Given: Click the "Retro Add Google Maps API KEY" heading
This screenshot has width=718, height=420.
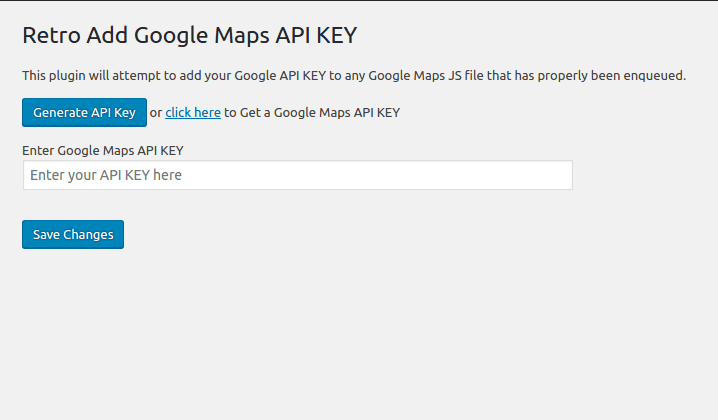Looking at the screenshot, I should pyautogui.click(x=189, y=35).
